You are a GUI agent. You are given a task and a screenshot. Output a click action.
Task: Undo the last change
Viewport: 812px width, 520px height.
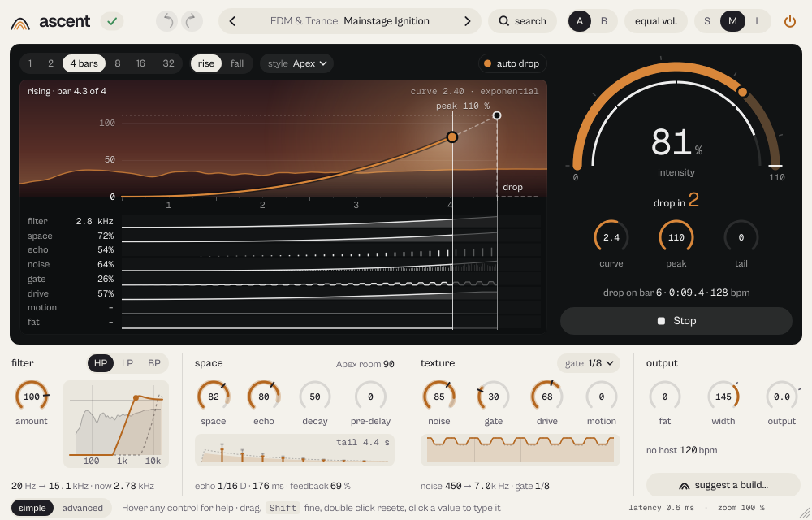[x=166, y=21]
